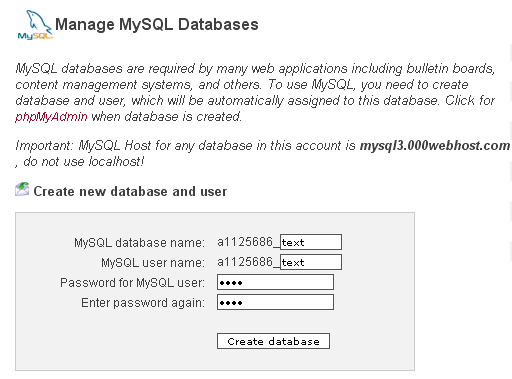Focus the MySQL database name text field
The width and height of the screenshot is (512, 379).
pos(311,242)
